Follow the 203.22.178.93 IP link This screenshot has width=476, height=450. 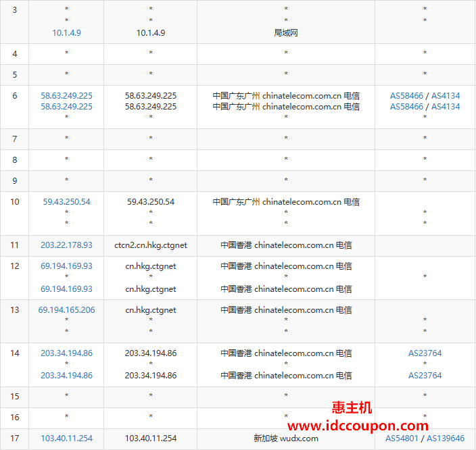[66, 245]
